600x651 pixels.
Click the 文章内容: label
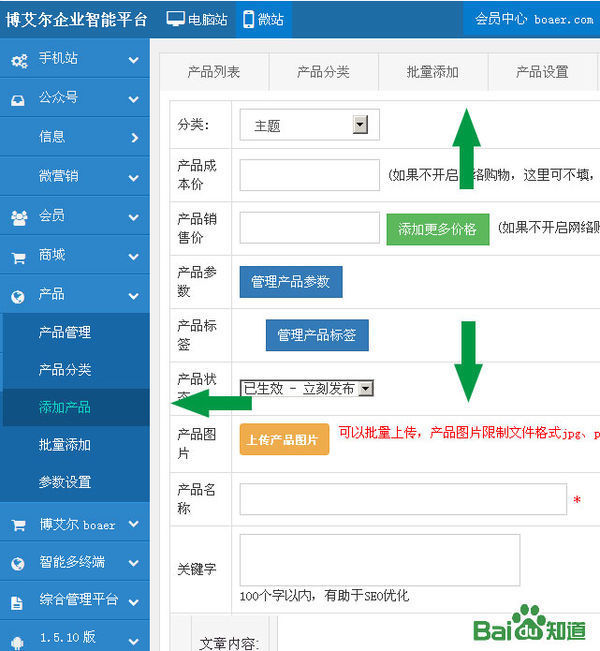(x=229, y=643)
